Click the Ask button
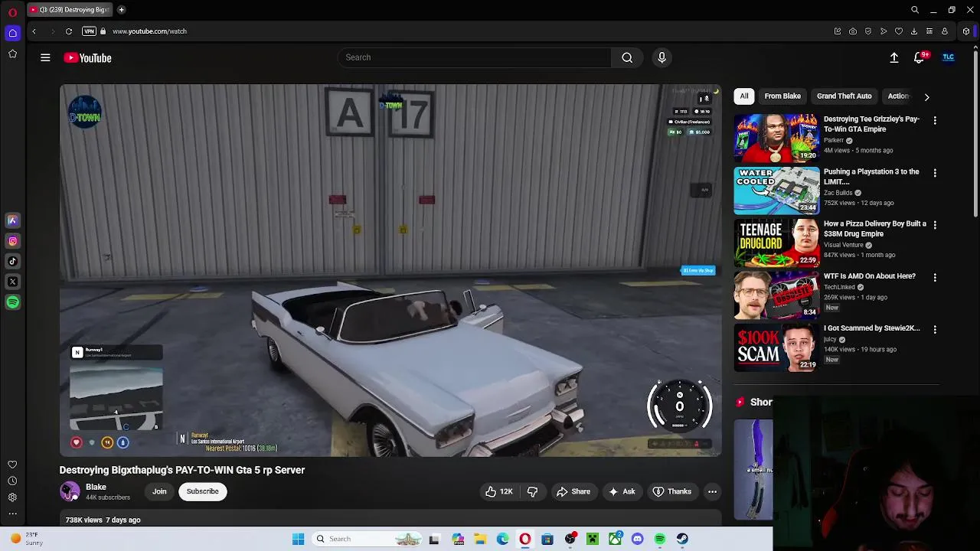The height and width of the screenshot is (551, 980). click(x=622, y=491)
